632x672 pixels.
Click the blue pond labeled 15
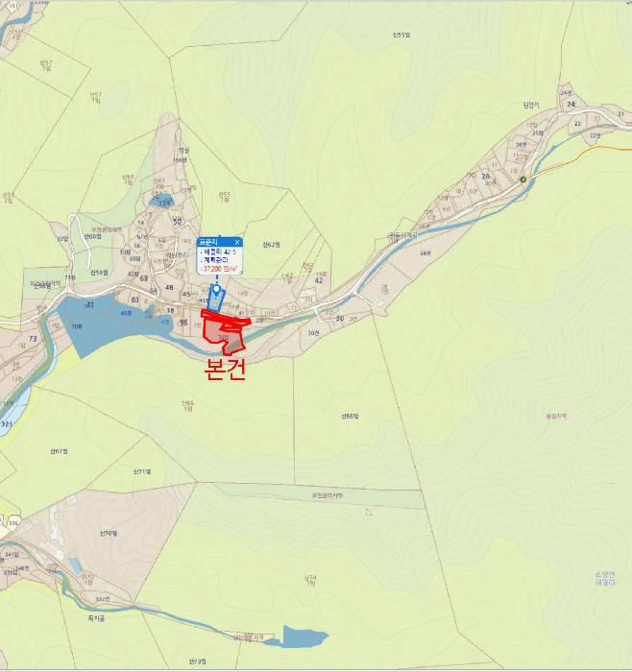pos(161,200)
